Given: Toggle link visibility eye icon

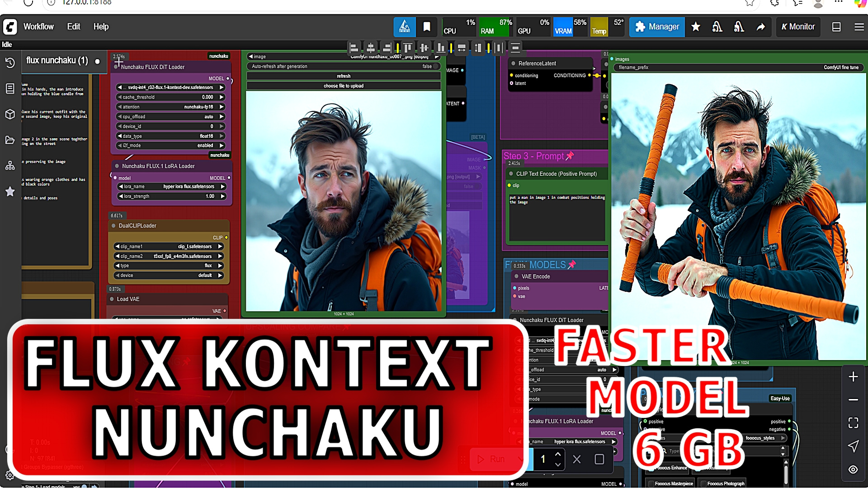Looking at the screenshot, I should point(853,469).
